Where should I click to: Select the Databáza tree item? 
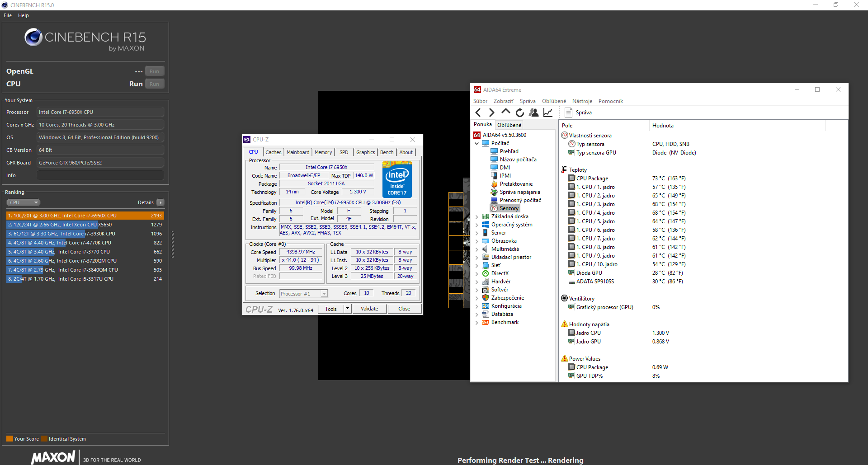[502, 314]
